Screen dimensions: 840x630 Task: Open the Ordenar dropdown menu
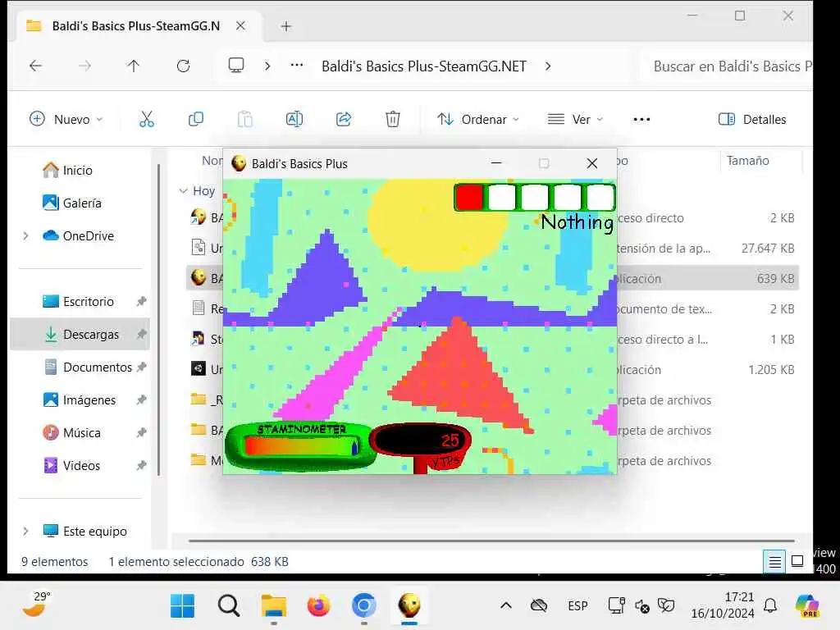point(478,119)
